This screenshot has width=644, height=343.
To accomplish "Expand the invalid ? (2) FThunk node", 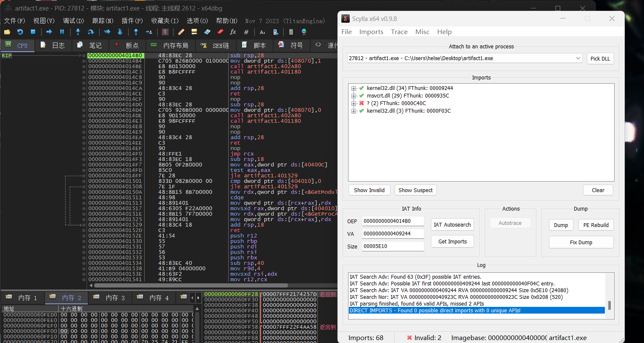I will pos(354,103).
